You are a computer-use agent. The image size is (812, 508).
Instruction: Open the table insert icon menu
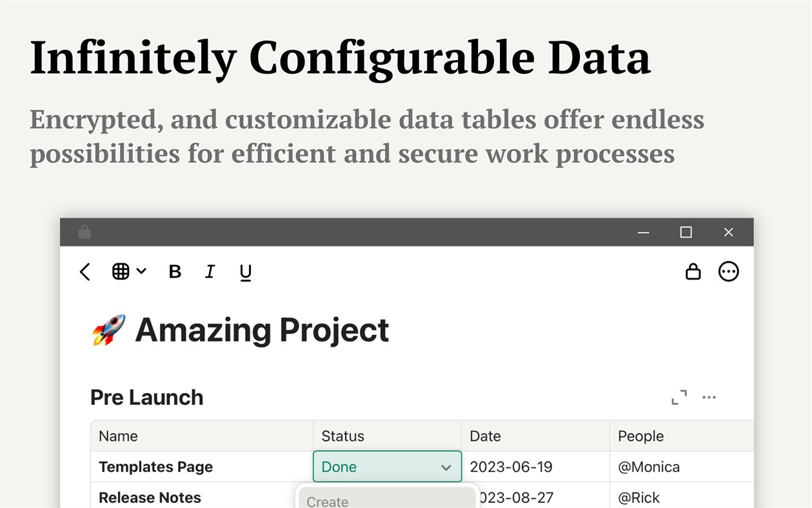[129, 272]
